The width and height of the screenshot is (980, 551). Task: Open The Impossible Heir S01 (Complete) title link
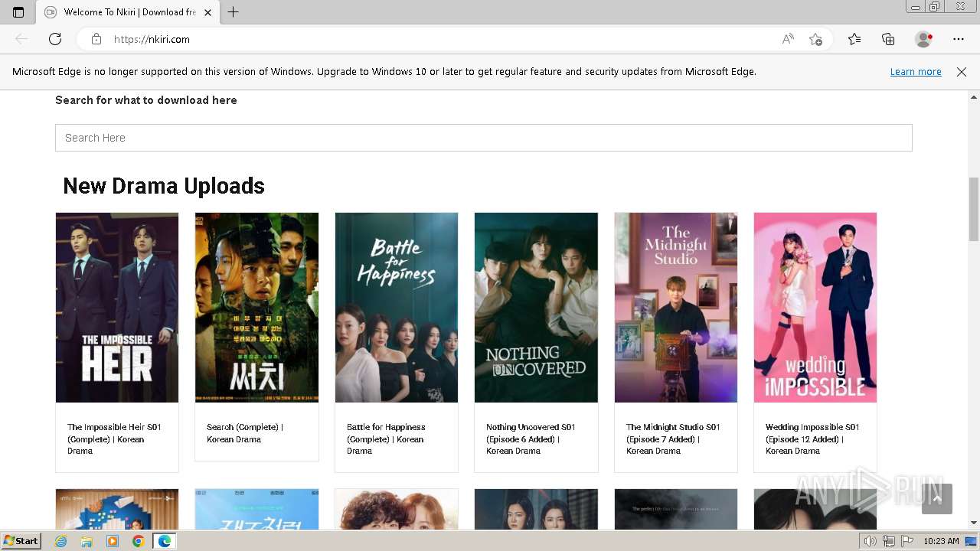114,439
